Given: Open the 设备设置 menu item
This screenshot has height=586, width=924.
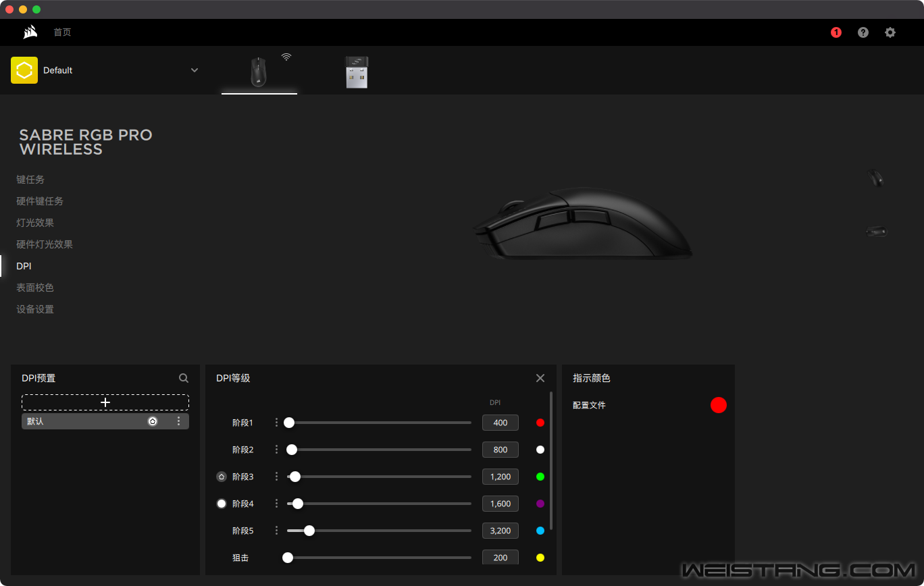Looking at the screenshot, I should tap(35, 309).
